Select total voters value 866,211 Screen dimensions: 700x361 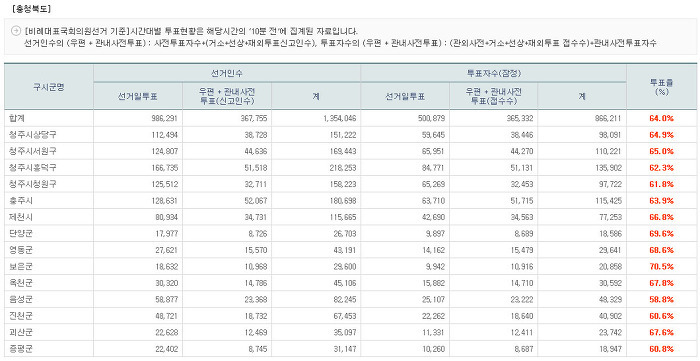click(608, 119)
